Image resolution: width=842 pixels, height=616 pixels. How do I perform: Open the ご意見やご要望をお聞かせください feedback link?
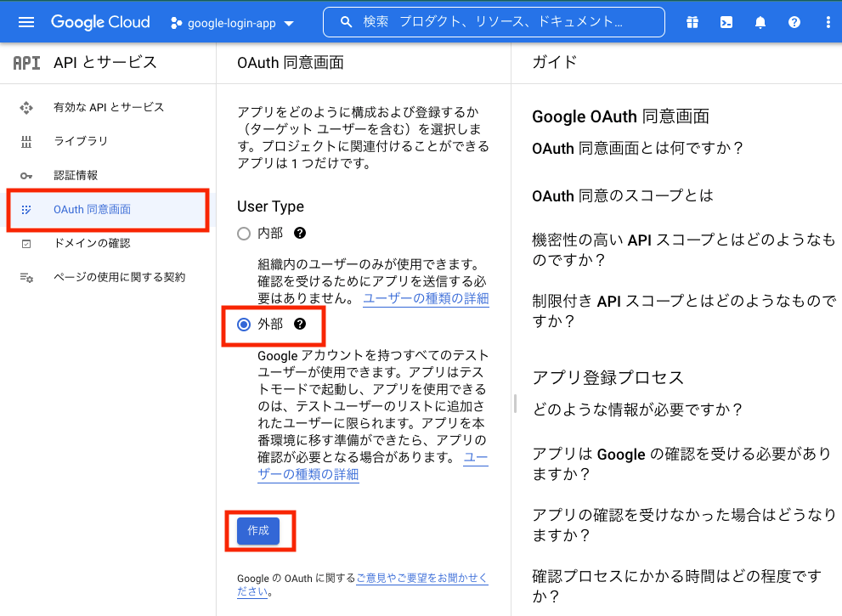pyautogui.click(x=422, y=579)
